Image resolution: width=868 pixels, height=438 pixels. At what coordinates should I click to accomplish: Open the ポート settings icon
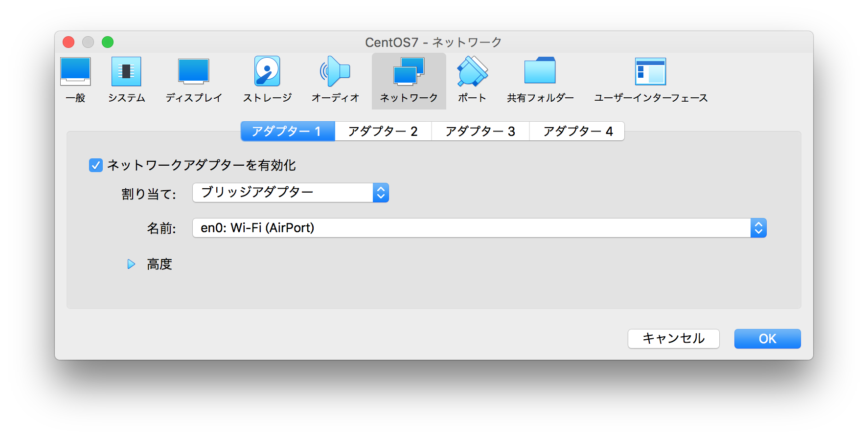[x=472, y=80]
